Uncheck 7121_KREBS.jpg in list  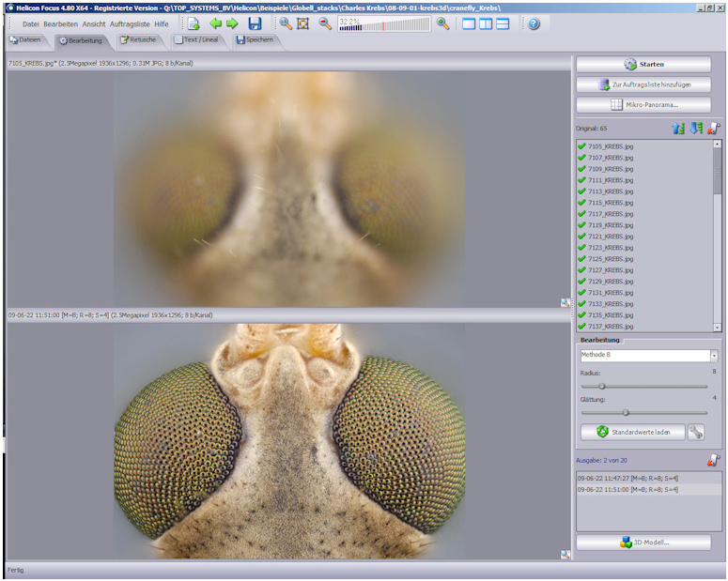point(581,237)
